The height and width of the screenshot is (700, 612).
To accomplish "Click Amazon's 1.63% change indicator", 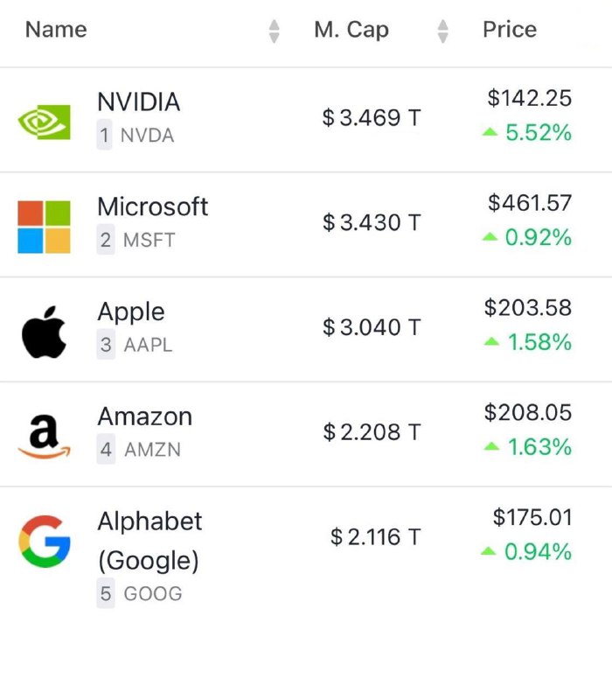I will pyautogui.click(x=528, y=447).
